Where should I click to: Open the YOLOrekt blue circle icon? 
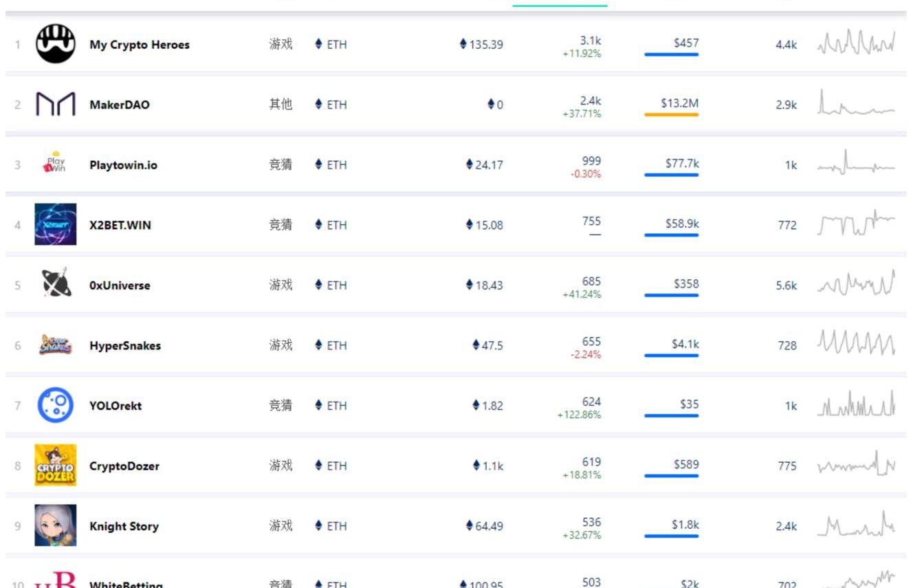coord(55,405)
